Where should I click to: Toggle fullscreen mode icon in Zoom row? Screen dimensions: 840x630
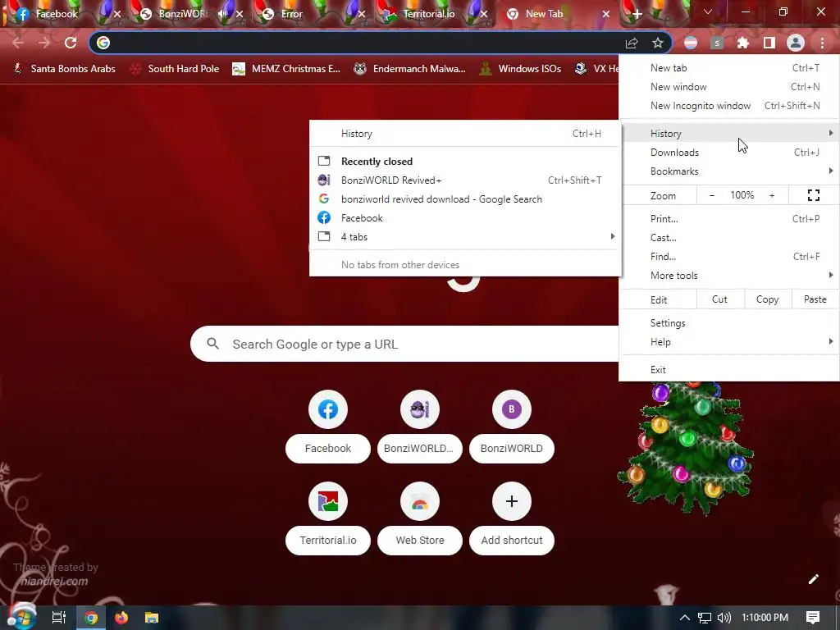tap(813, 195)
